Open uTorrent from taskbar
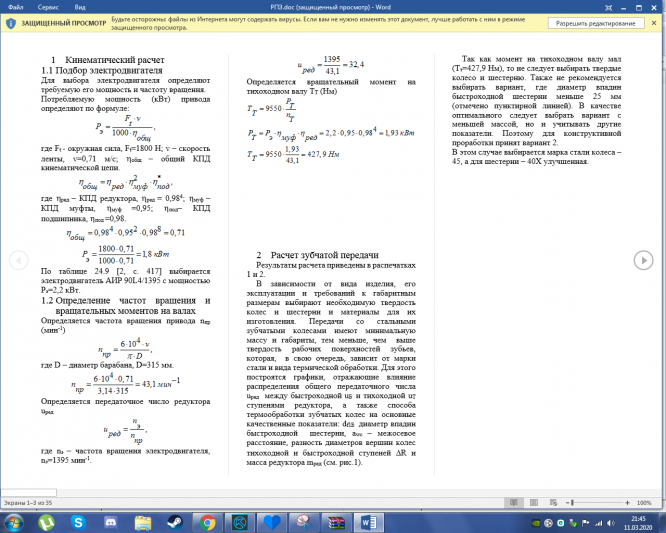The width and height of the screenshot is (666, 533). tap(46, 522)
